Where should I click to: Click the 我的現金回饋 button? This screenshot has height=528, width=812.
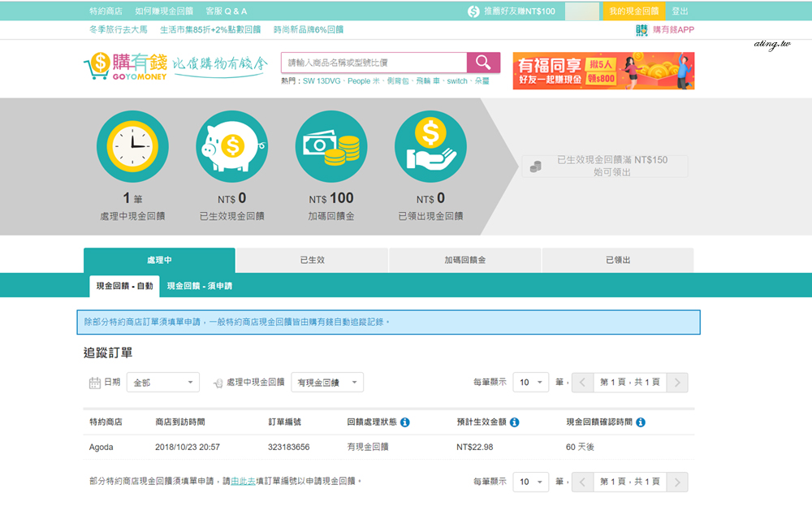pos(633,11)
